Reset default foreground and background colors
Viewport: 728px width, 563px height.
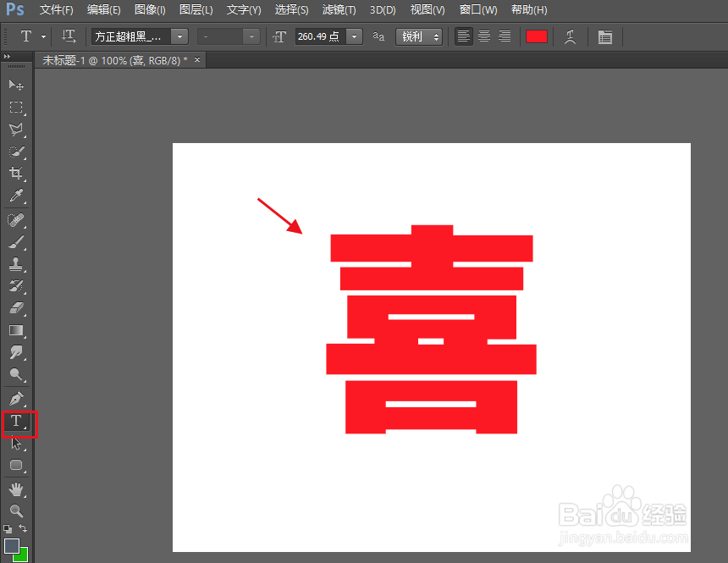8,528
